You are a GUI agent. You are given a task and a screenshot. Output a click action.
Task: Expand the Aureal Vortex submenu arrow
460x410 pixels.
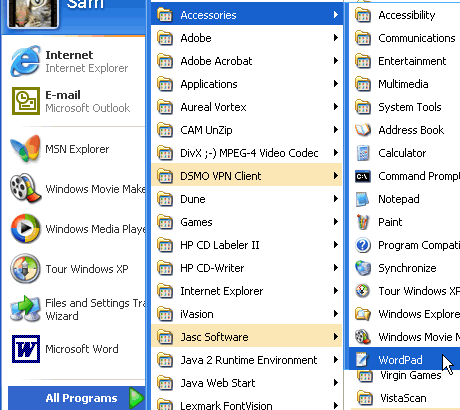[x=336, y=107]
